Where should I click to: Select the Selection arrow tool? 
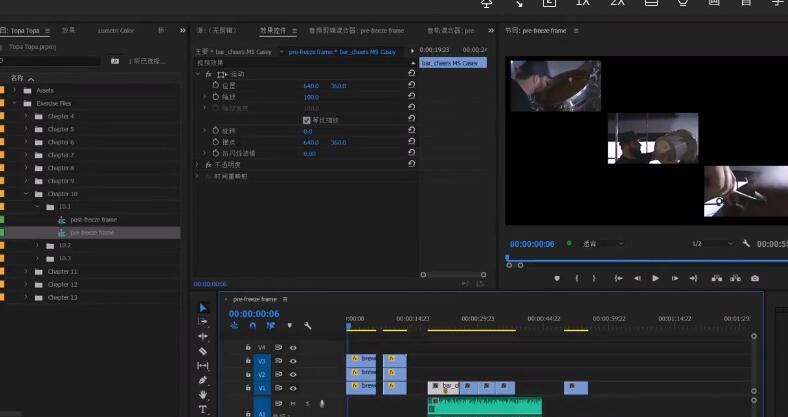click(203, 308)
